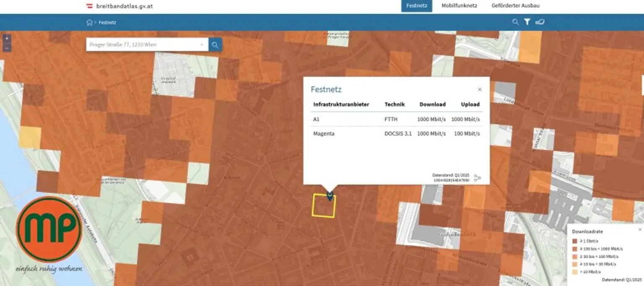Click the blue search submit button

(x=215, y=44)
